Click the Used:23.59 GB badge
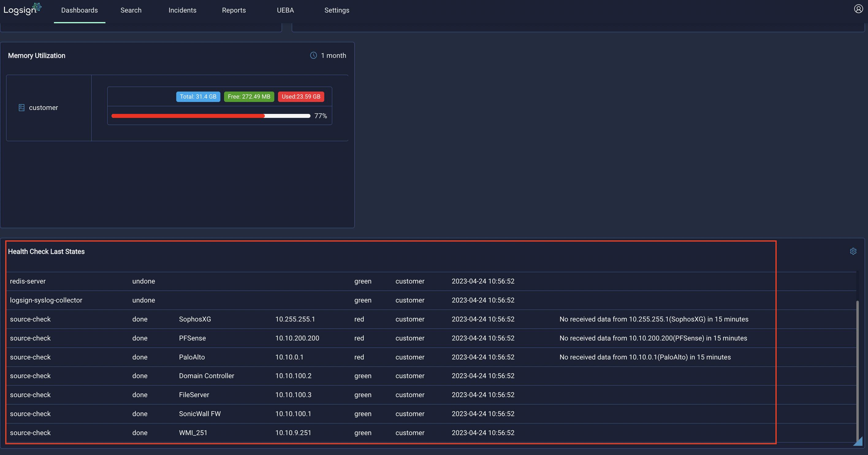 point(301,96)
